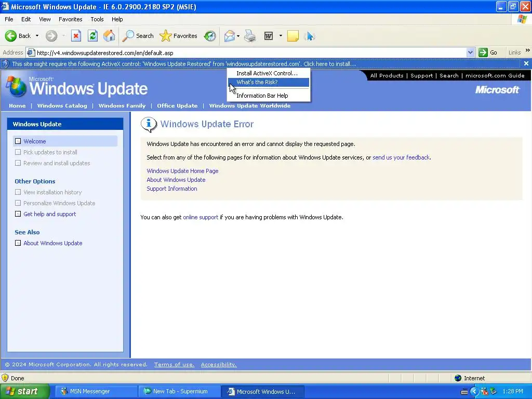
Task: Click the green Go arrow button
Action: (483, 52)
